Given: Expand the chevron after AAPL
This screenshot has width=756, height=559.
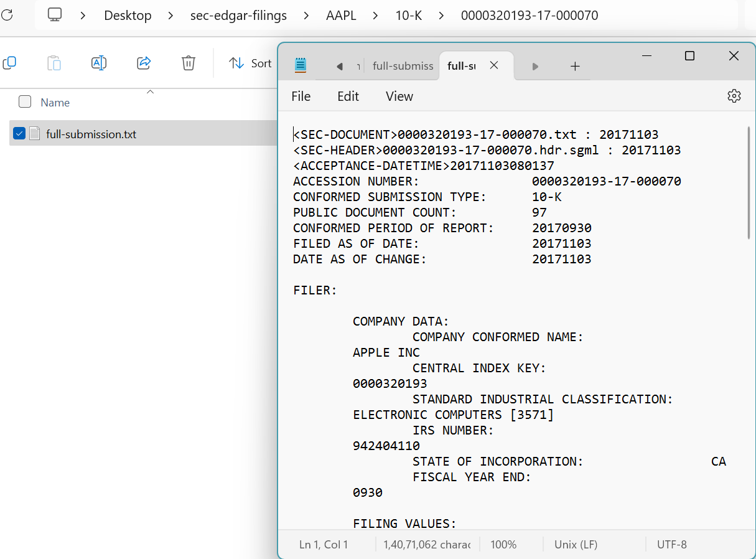Looking at the screenshot, I should coord(376,15).
